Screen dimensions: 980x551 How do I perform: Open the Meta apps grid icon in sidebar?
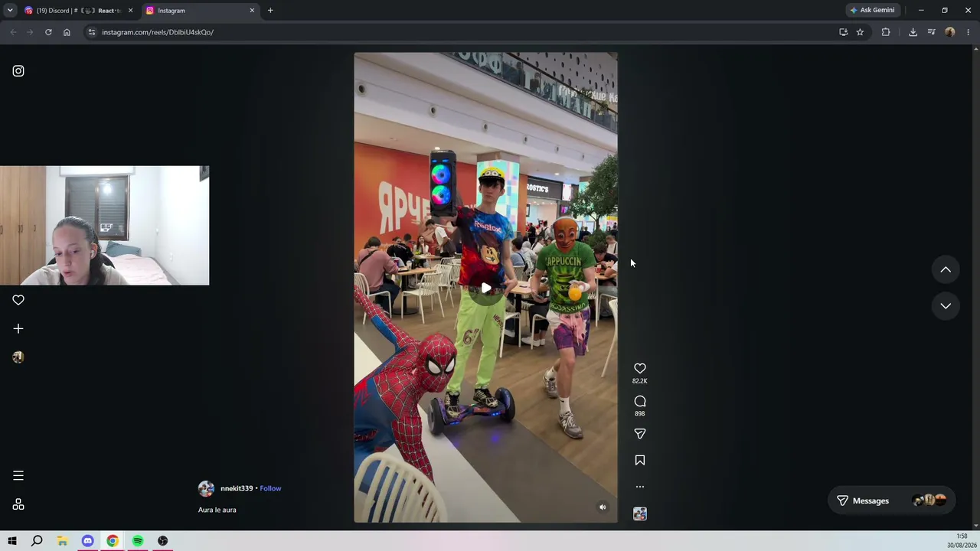click(18, 504)
